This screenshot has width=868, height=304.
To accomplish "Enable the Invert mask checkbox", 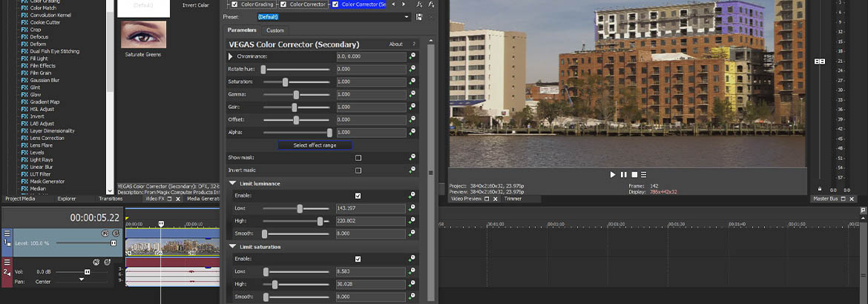I will (x=358, y=171).
